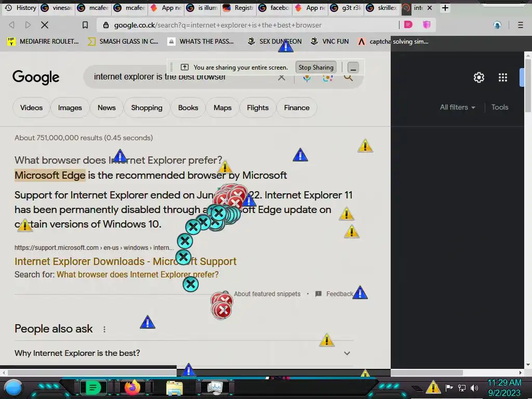Filter results by News
The width and height of the screenshot is (532, 399).
pos(107,108)
